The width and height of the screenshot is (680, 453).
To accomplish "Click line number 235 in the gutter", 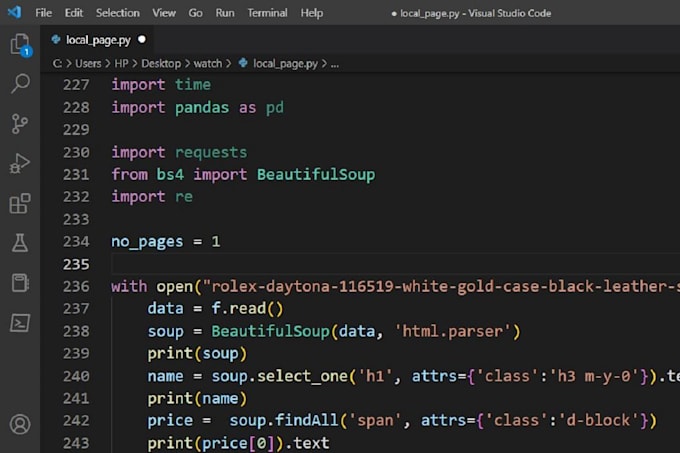I will (x=76, y=264).
